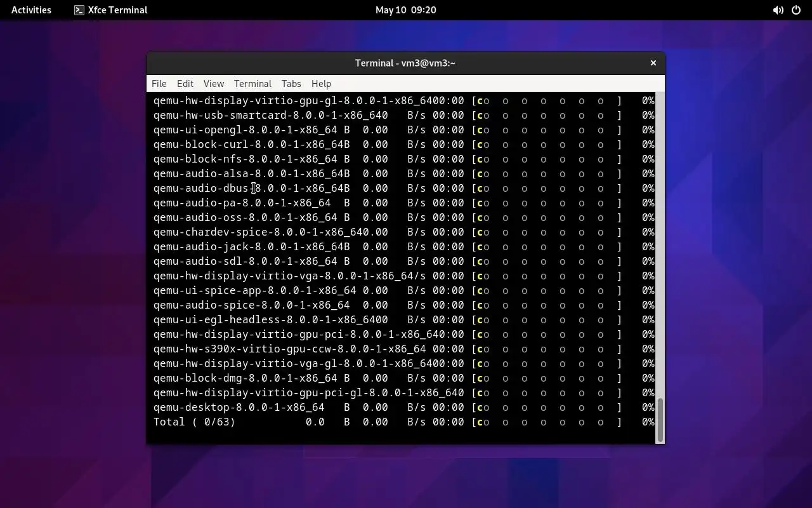The image size is (812, 508).
Task: Click the qemu-hw-display-virtio-gpu-pci-gl-8.0.0-1-x86_64 line
Action: 403,393
